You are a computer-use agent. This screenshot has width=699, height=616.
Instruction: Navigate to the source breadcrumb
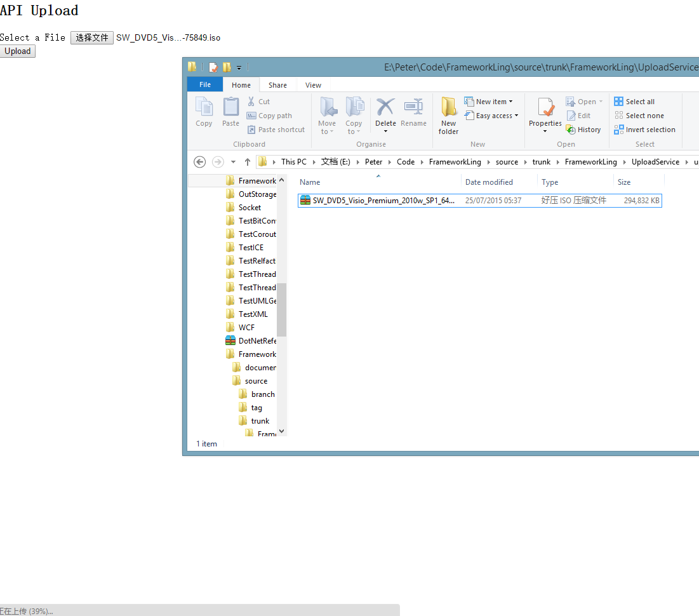(507, 162)
